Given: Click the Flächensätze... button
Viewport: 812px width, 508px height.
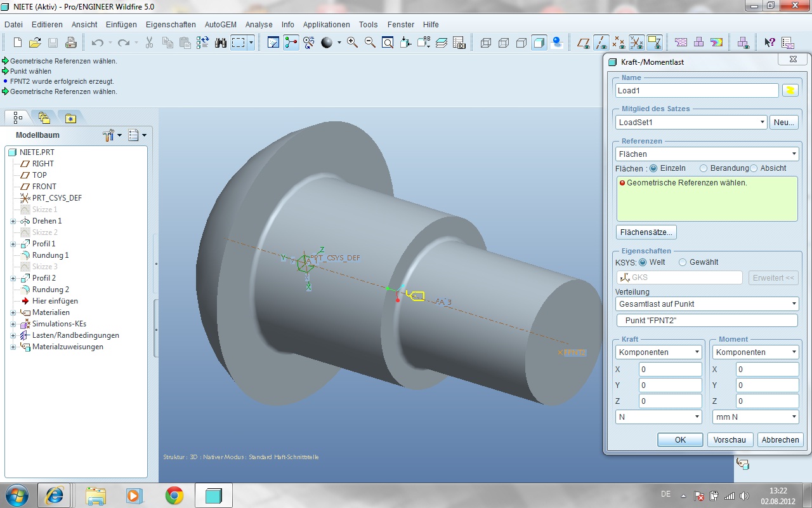Looking at the screenshot, I should click(x=646, y=232).
